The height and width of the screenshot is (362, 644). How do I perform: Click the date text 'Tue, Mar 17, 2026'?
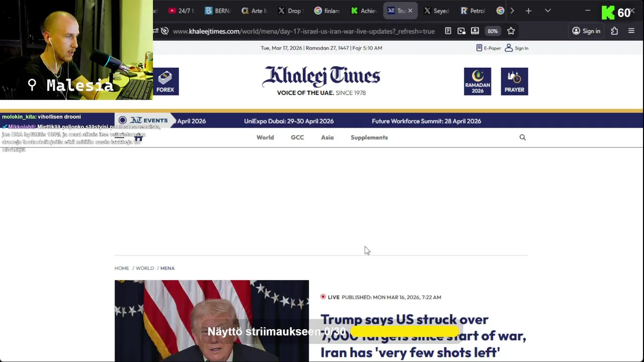pyautogui.click(x=283, y=48)
